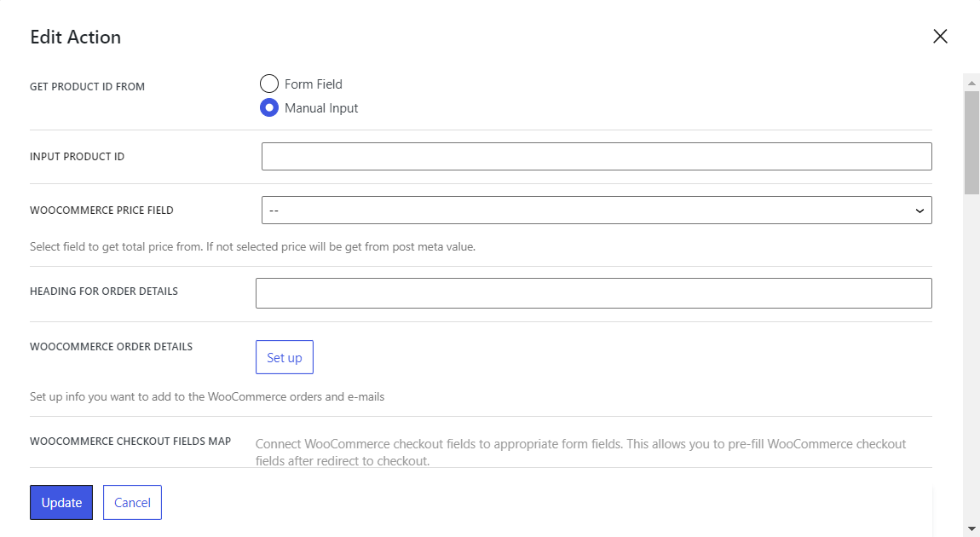
Task: Click the Edit Action title text
Action: coord(75,37)
